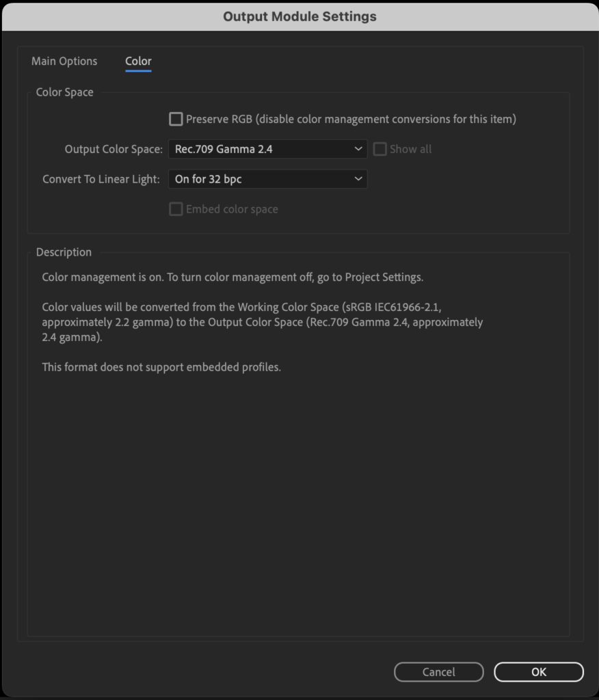Click the Show all label text
The width and height of the screenshot is (599, 700).
pyautogui.click(x=410, y=149)
